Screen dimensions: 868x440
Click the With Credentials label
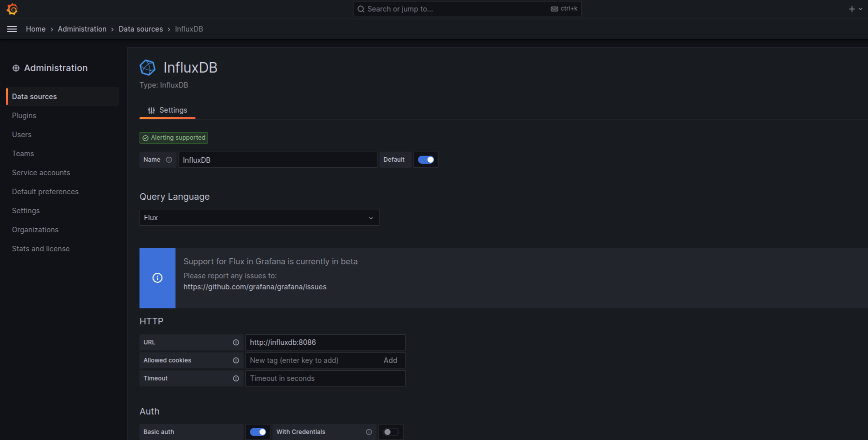tap(301, 432)
